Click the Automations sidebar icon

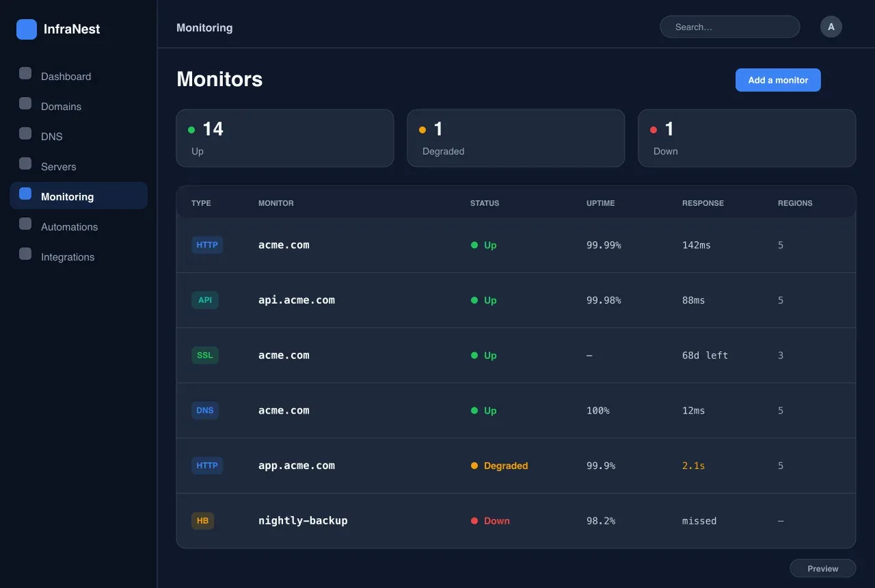[x=25, y=224]
